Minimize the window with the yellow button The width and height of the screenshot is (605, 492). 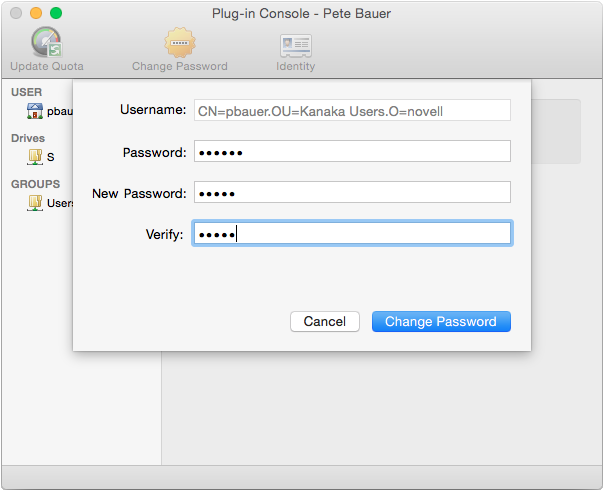[36, 14]
